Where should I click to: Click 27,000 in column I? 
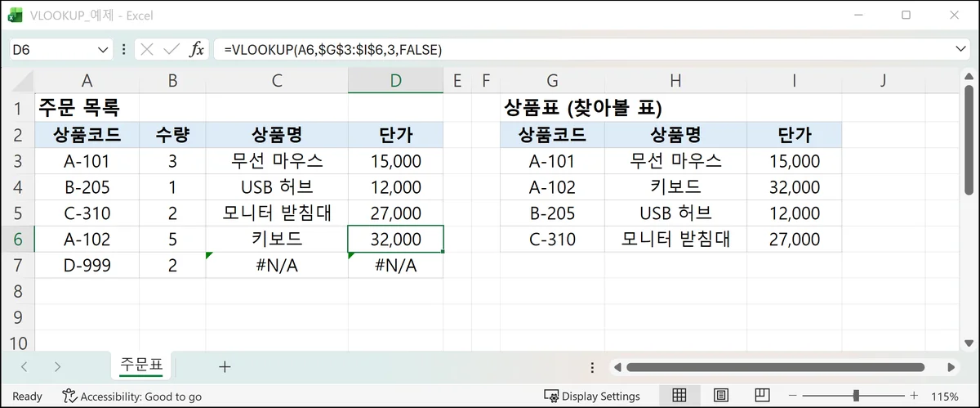[x=795, y=240]
